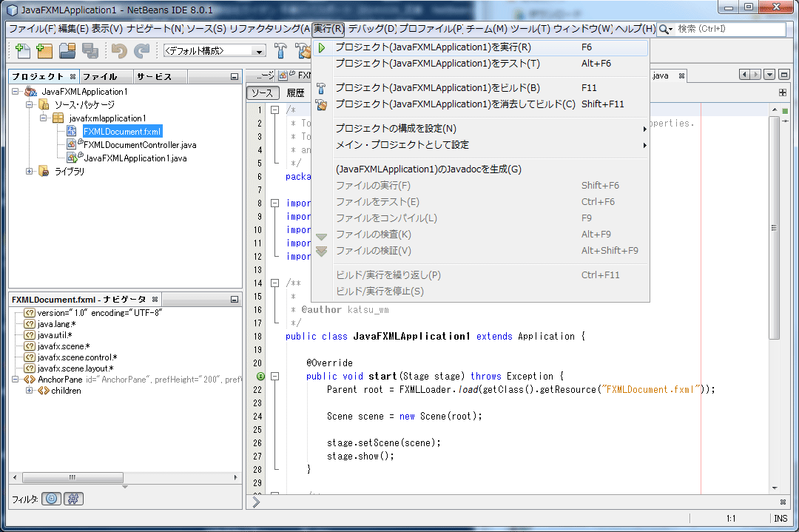Collapse the JavaFXMLApplication1 project tree node
The height and width of the screenshot is (532, 799).
coord(16,92)
